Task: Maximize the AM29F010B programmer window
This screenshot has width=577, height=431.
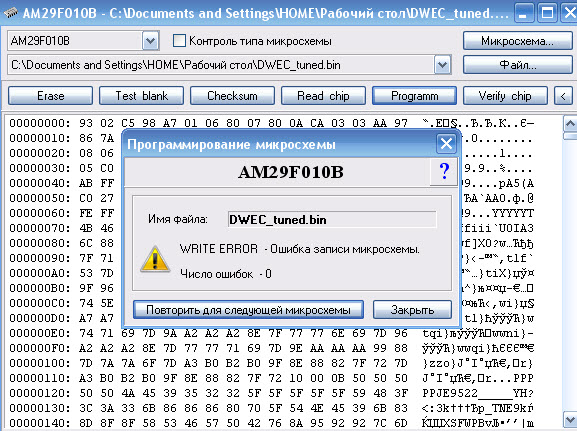Action: [x=547, y=13]
